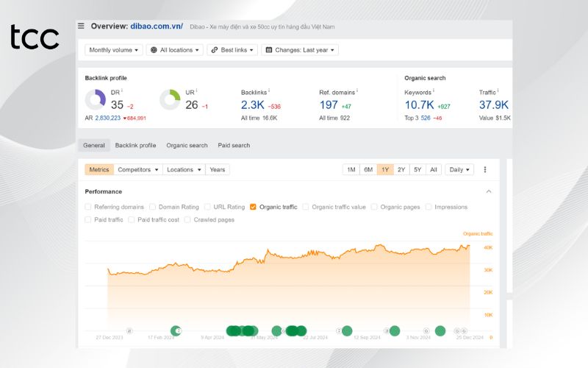Image resolution: width=588 pixels, height=368 pixels.
Task: Open the Ref. domains 197 value
Action: (x=329, y=105)
